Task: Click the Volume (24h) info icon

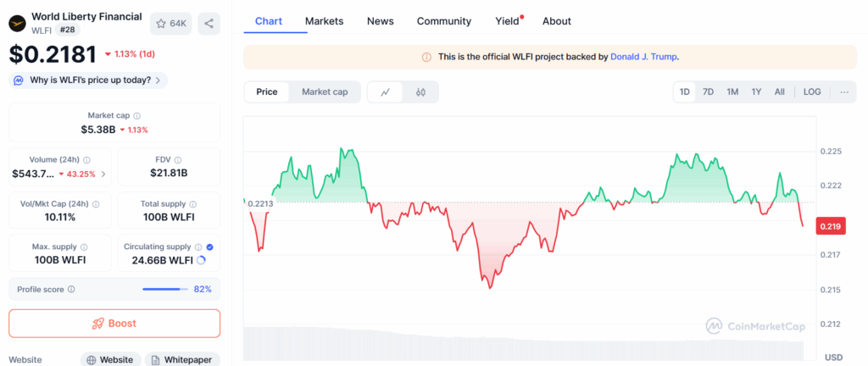Action: pyautogui.click(x=87, y=160)
